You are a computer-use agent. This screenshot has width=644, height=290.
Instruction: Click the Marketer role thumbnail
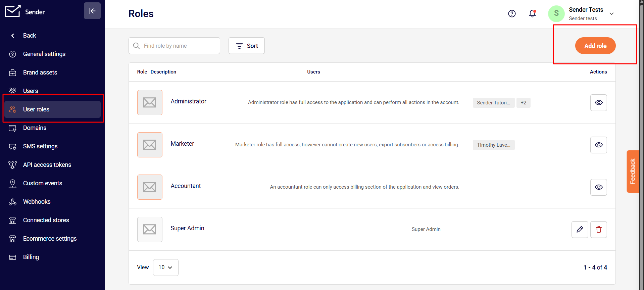[150, 145]
